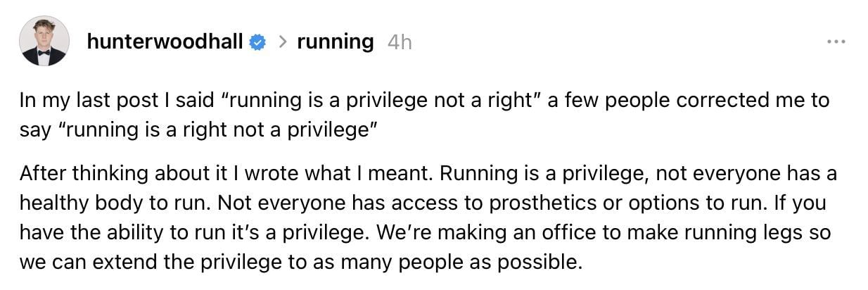This screenshot has width=868, height=290.
Task: Open the running topic
Action: [336, 42]
